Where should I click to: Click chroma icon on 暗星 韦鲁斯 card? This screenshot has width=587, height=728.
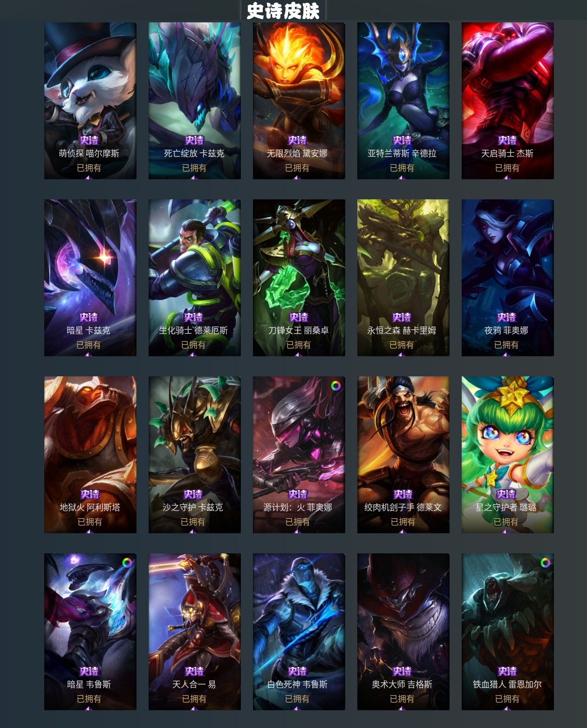(127, 563)
